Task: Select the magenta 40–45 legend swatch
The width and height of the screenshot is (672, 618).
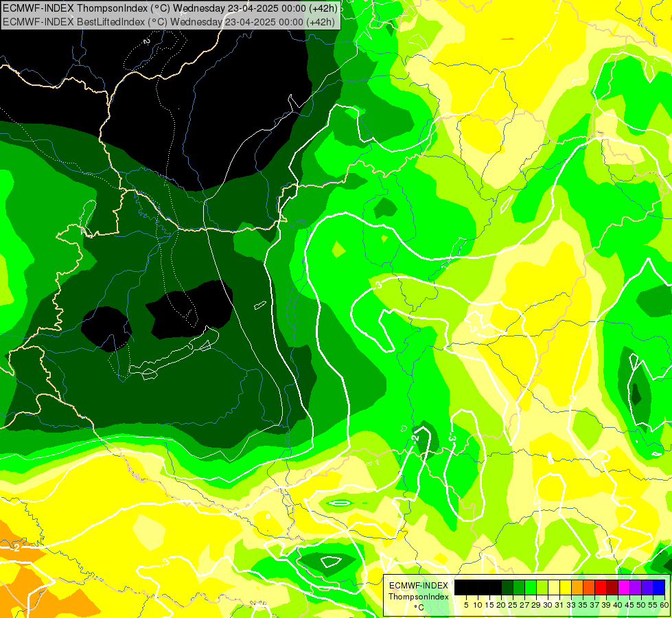Action: [x=624, y=587]
